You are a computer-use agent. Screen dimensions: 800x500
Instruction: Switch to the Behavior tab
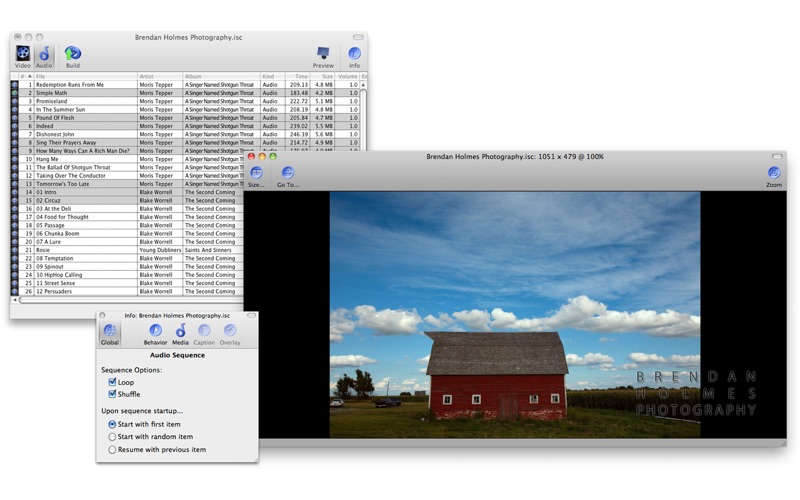[155, 334]
